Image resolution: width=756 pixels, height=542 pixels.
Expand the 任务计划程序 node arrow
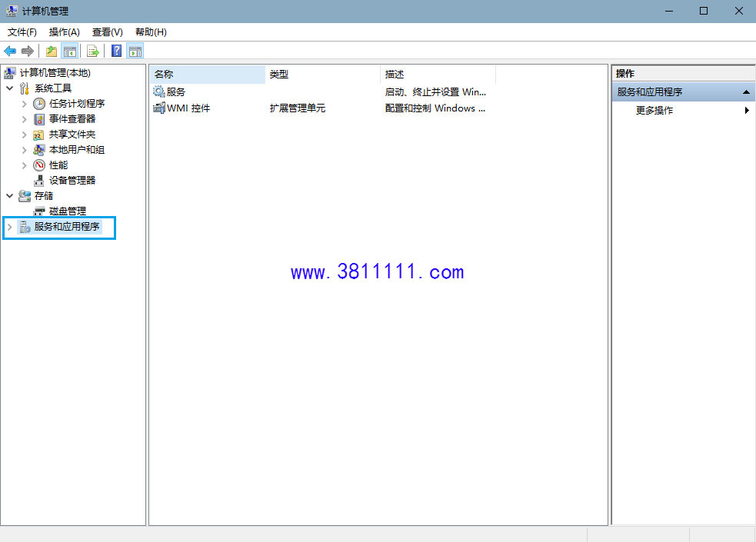point(24,104)
